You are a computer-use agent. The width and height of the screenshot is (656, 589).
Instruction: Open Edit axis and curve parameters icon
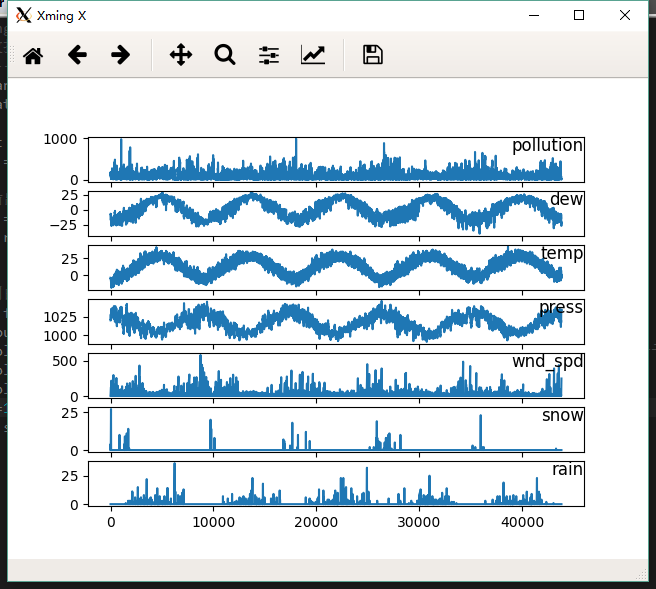[x=313, y=55]
